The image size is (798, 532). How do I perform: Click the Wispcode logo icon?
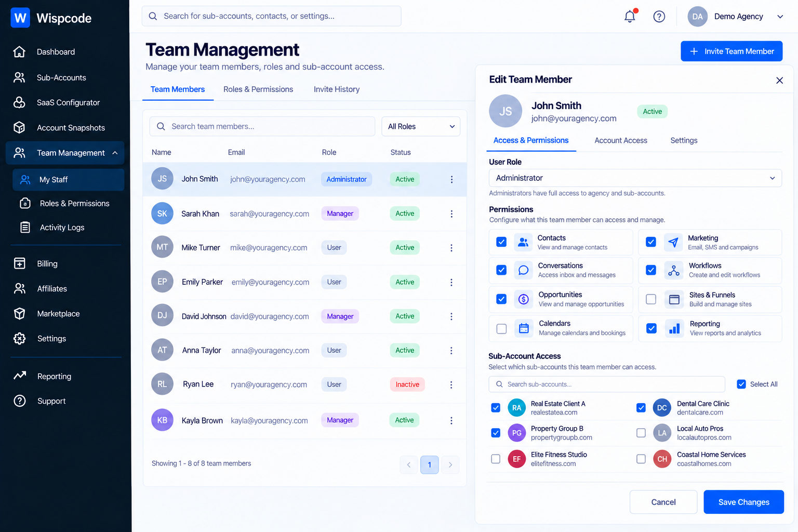[x=20, y=18]
